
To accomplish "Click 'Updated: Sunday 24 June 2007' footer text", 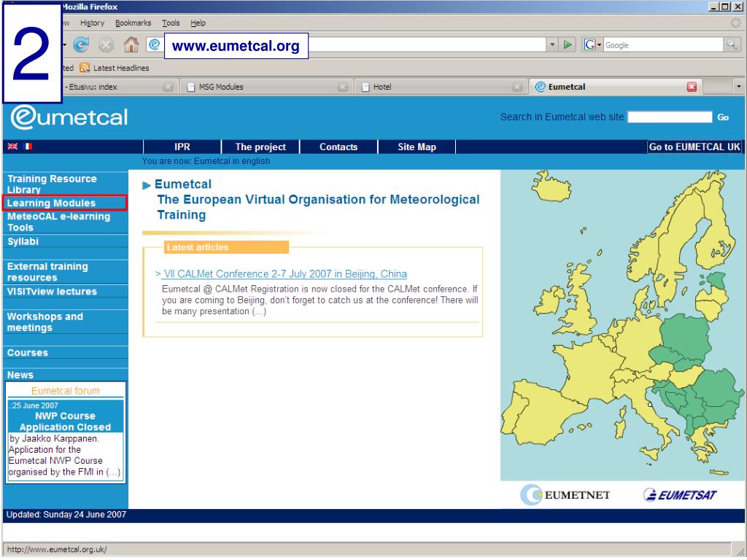I will [66, 514].
